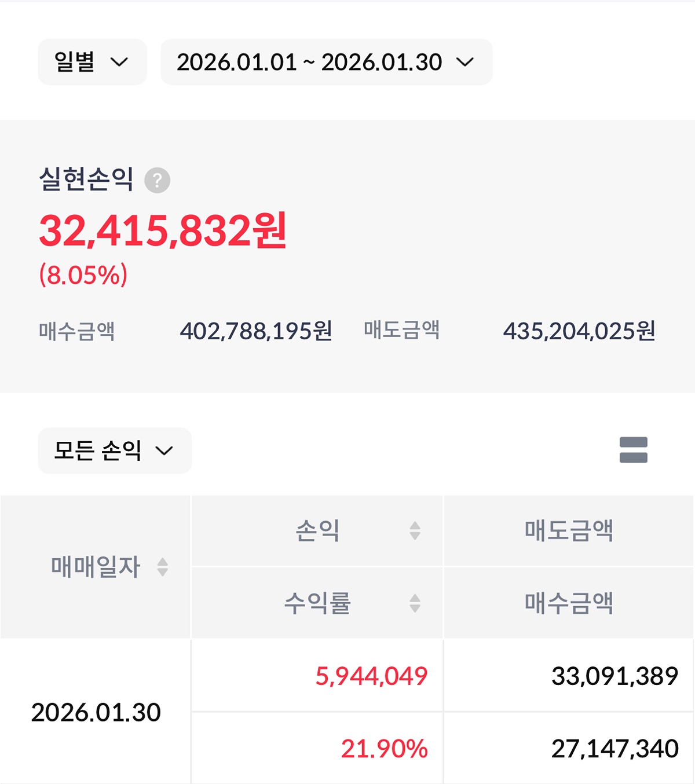Click the chevron arrow in 일별 selector
The width and height of the screenshot is (695, 784).
[119, 62]
